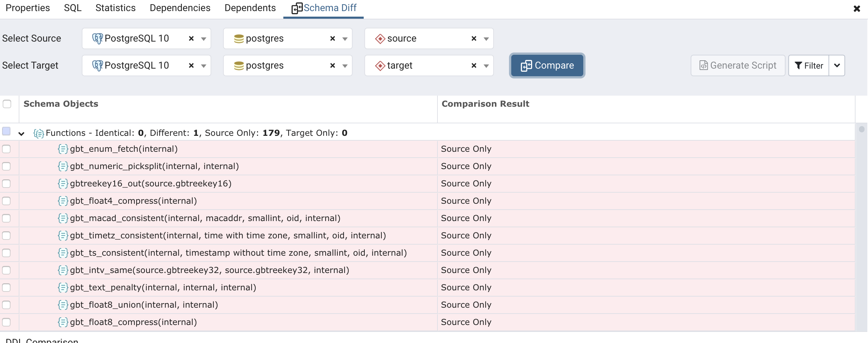868x343 pixels.
Task: Click the gbt_enum_fetch function icon
Action: pos(63,149)
